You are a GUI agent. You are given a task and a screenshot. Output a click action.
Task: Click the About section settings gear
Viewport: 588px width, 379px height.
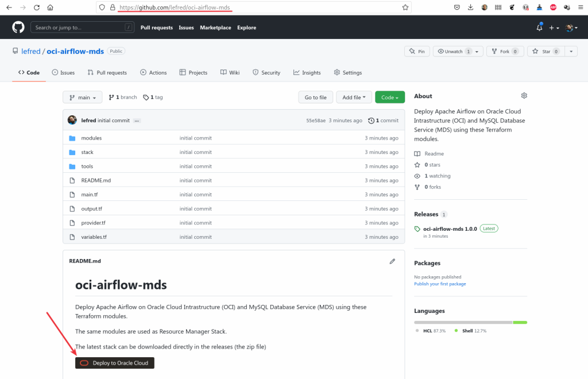point(523,95)
